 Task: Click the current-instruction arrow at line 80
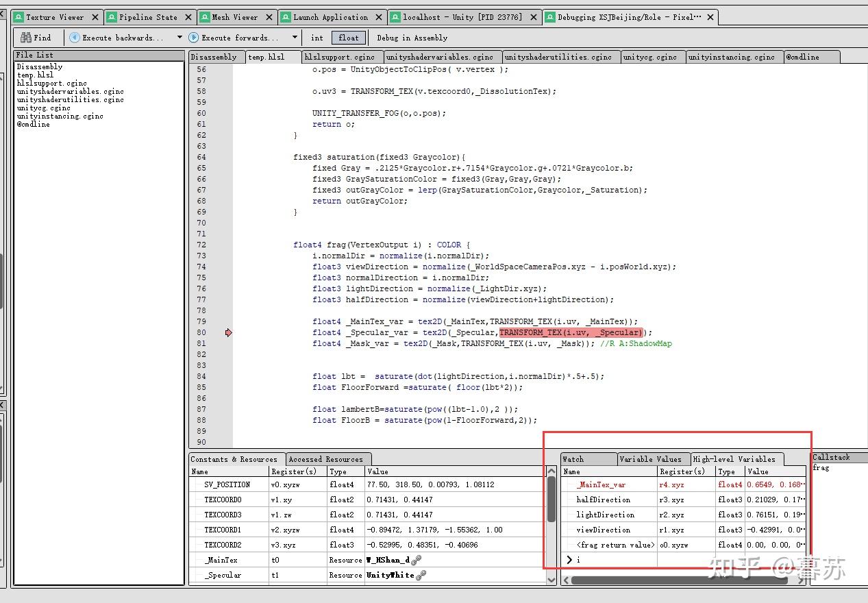pyautogui.click(x=228, y=332)
